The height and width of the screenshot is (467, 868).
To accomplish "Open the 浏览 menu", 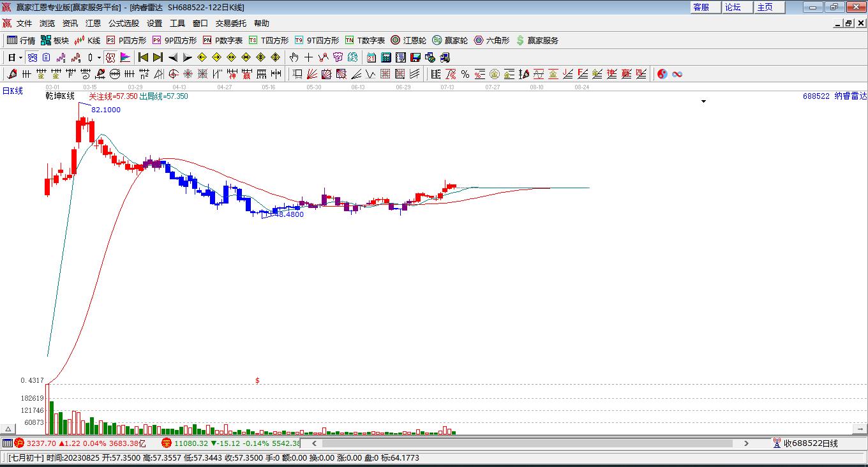I will pos(47,23).
